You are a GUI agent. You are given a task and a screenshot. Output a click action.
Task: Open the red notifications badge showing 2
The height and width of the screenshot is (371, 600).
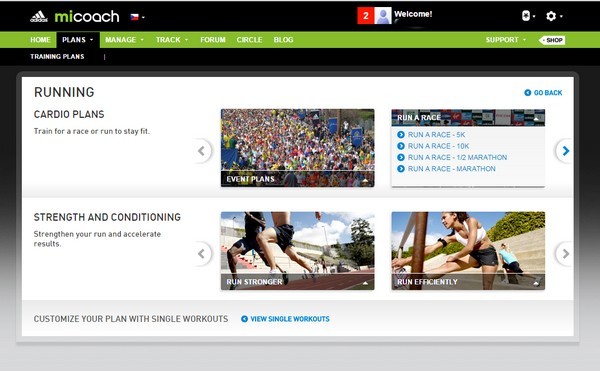(365, 16)
